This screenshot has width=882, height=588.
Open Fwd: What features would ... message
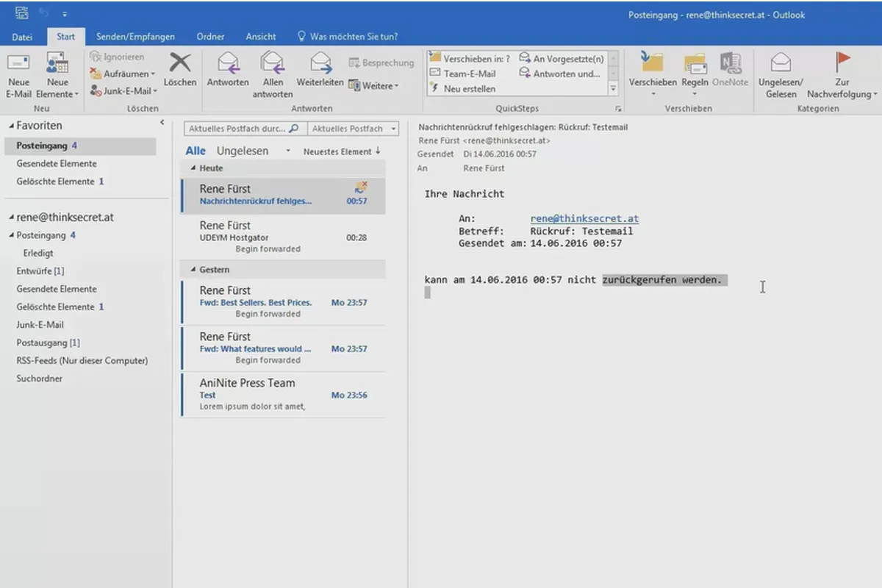pyautogui.click(x=283, y=348)
